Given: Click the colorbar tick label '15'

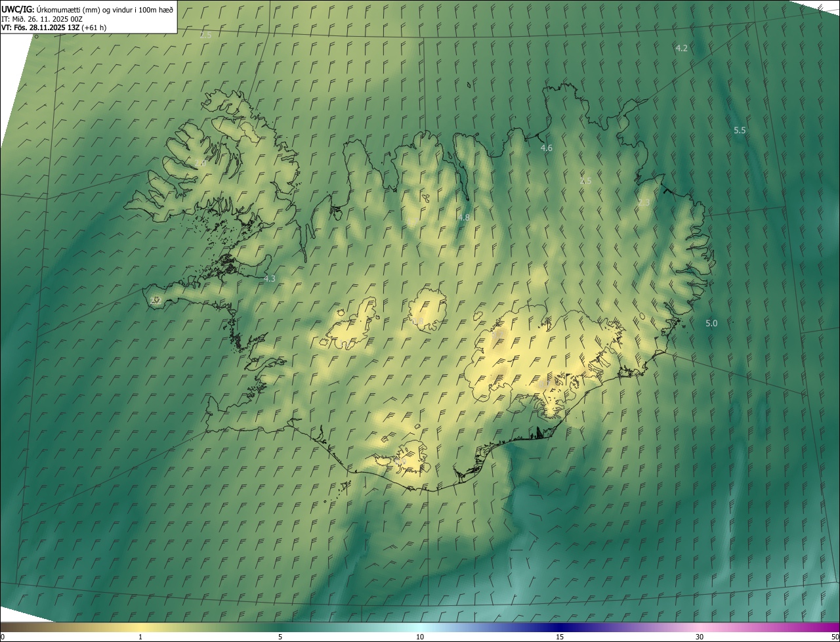Looking at the screenshot, I should (x=560, y=637).
